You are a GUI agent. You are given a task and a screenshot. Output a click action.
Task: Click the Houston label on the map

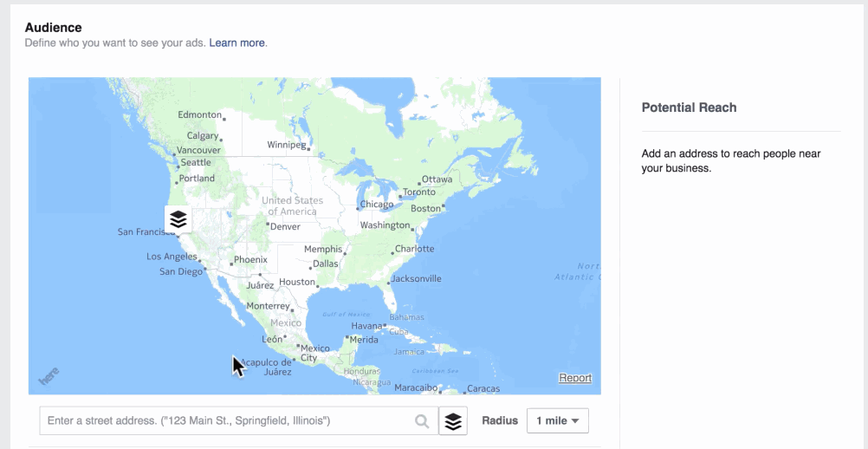[x=297, y=282]
